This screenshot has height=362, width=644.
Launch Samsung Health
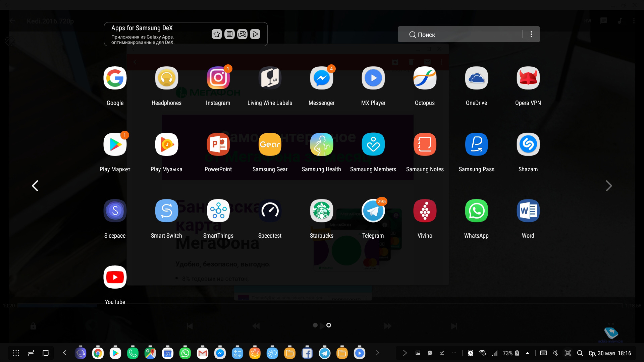[x=321, y=144]
